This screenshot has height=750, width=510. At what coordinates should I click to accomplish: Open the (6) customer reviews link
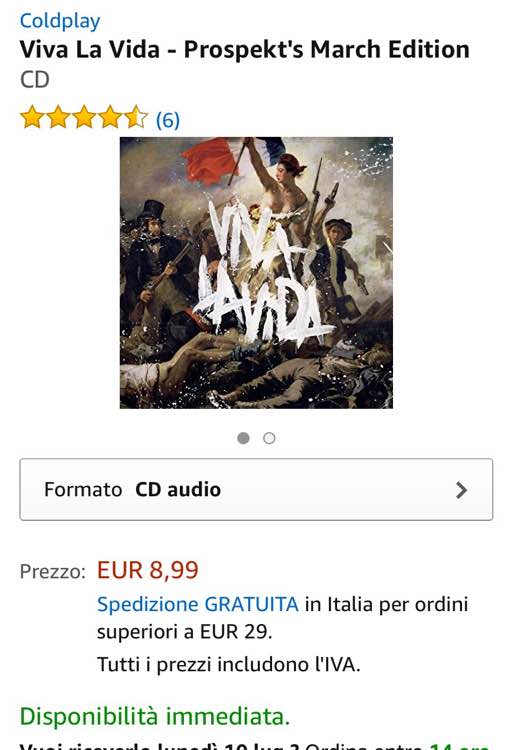tap(167, 120)
